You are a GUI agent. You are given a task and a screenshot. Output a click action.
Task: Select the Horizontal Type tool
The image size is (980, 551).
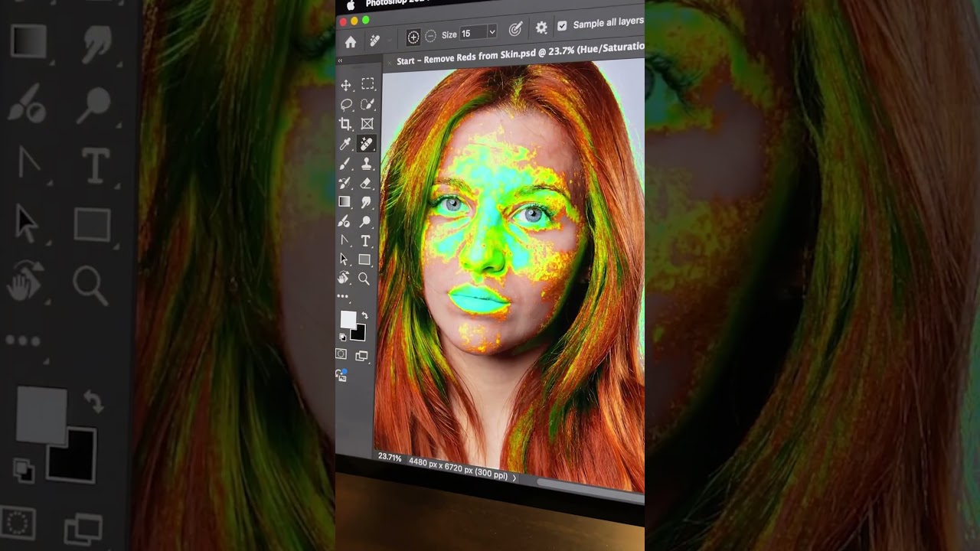[365, 241]
